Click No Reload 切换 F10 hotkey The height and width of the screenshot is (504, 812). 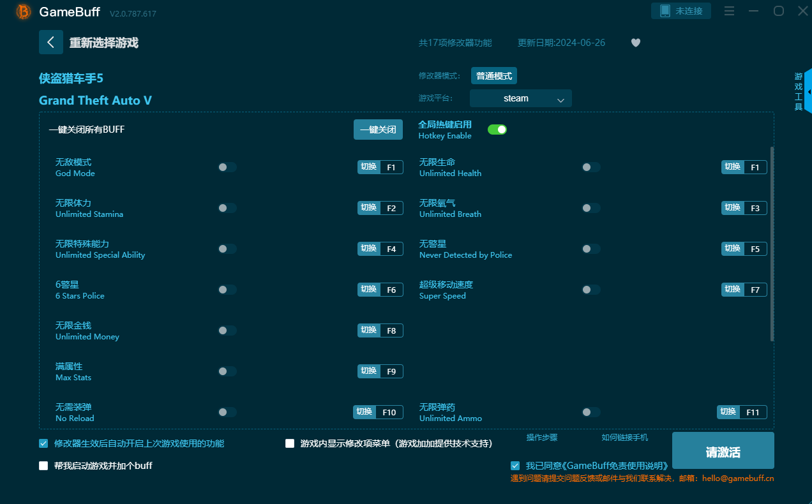tap(378, 412)
